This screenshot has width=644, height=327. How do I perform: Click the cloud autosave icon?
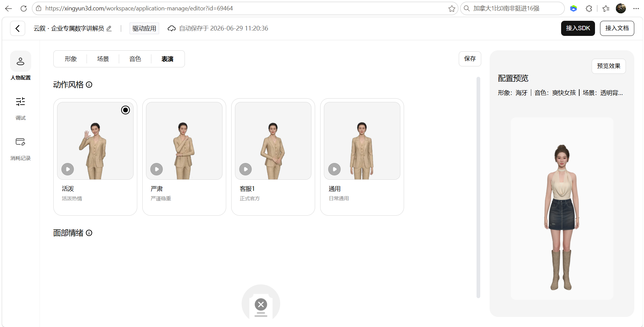click(171, 29)
